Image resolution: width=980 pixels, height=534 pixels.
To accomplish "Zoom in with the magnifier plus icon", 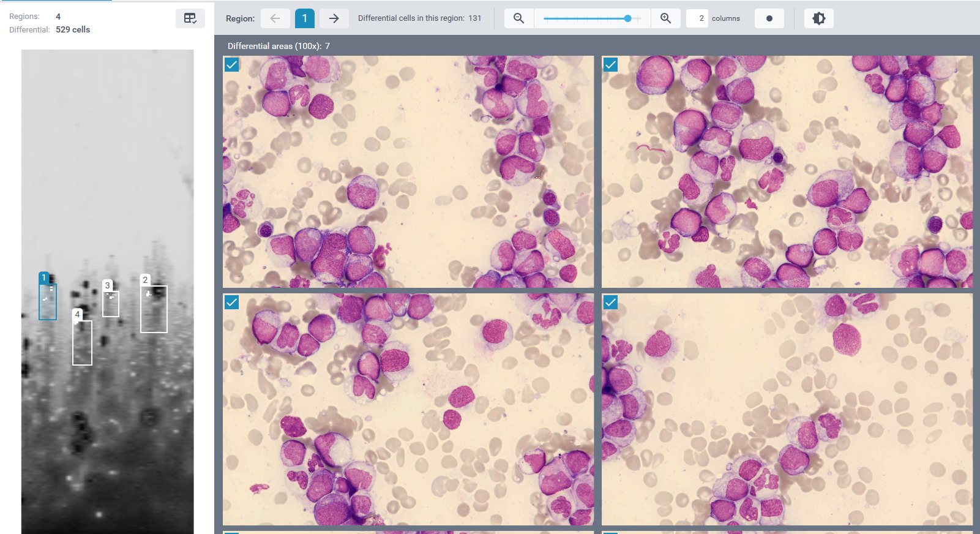I will pos(666,18).
